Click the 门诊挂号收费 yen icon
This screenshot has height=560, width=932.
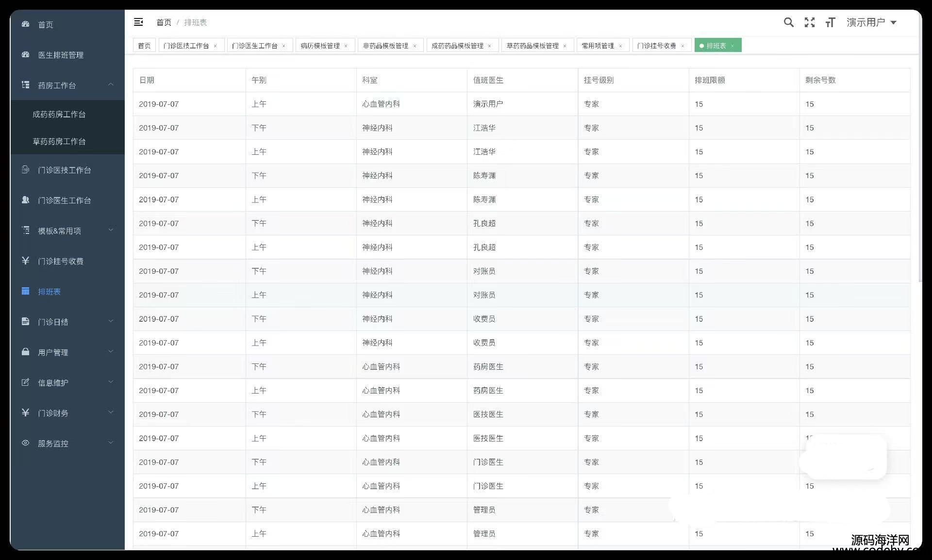click(x=26, y=261)
